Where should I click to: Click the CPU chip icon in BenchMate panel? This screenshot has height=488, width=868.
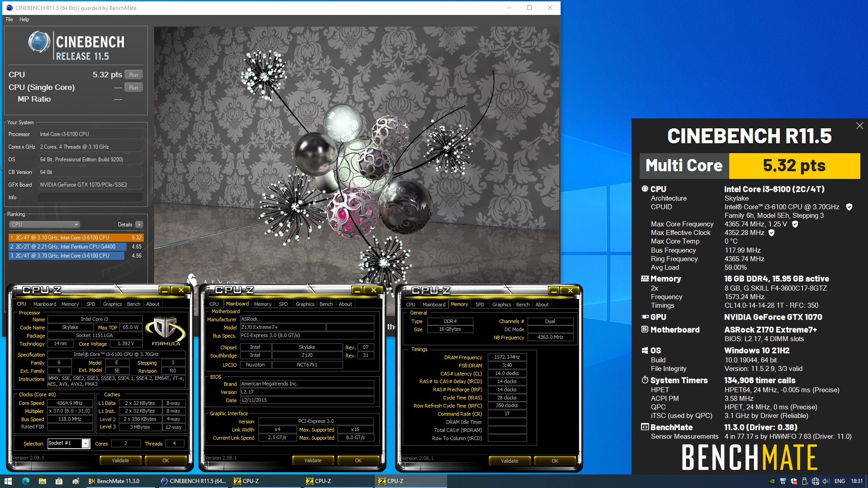tap(645, 189)
